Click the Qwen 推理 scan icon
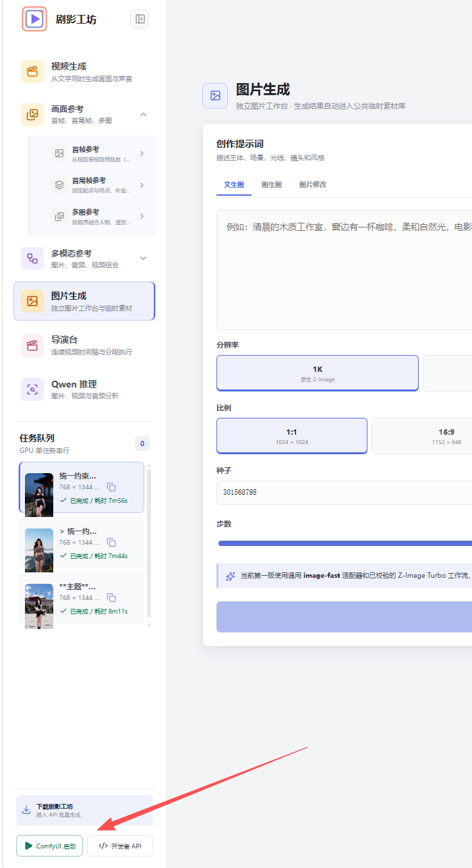The height and width of the screenshot is (868, 472). pyautogui.click(x=32, y=389)
